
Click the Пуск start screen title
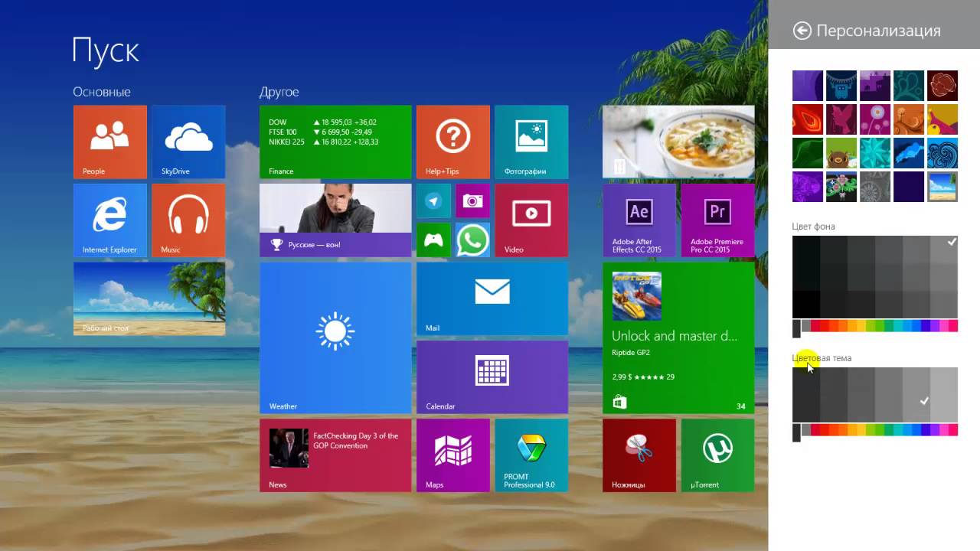[106, 51]
